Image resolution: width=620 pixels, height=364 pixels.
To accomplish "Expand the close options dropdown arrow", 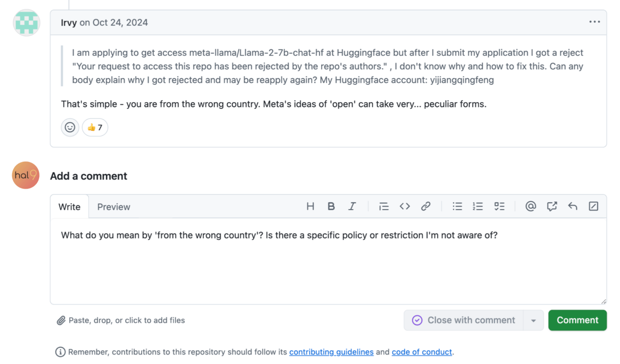I will point(534,320).
